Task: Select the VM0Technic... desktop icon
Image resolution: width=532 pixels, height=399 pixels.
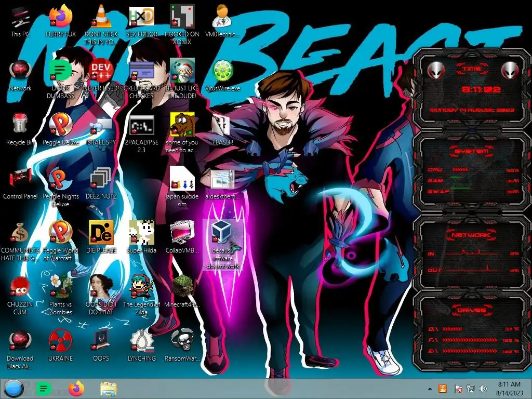Action: pyautogui.click(x=222, y=16)
